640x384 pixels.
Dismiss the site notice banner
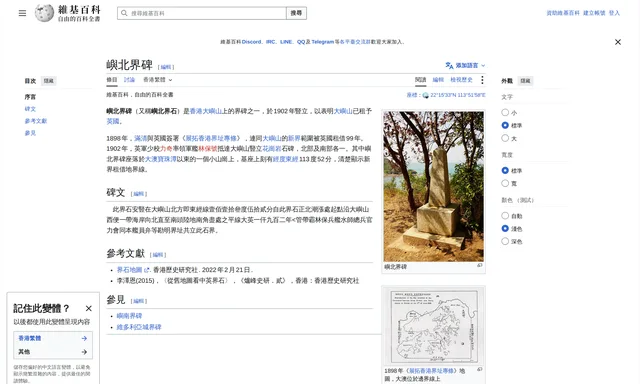618,42
